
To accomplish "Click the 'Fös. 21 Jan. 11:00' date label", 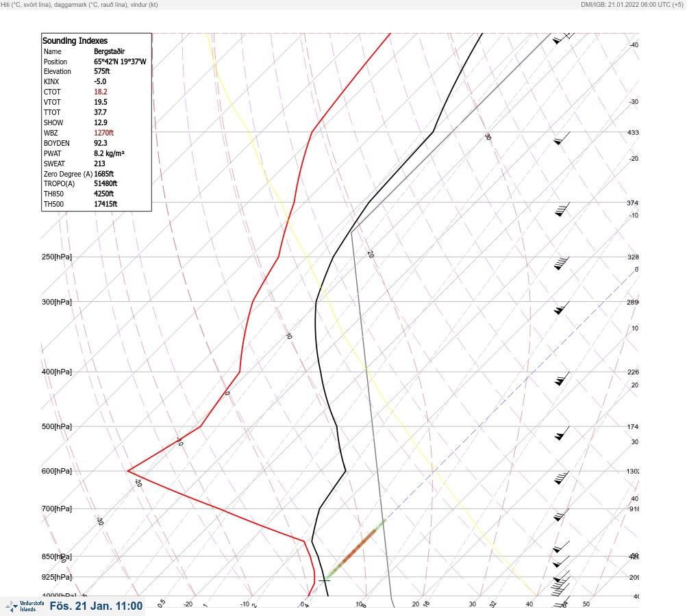I will (96, 606).
